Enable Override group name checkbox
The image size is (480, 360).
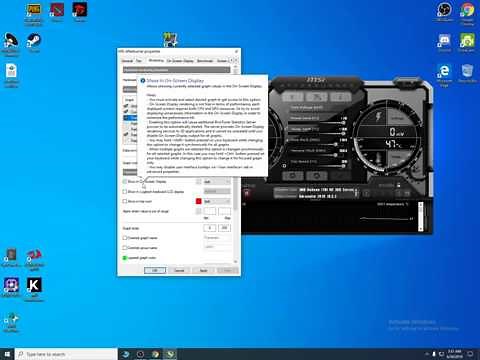click(x=125, y=248)
